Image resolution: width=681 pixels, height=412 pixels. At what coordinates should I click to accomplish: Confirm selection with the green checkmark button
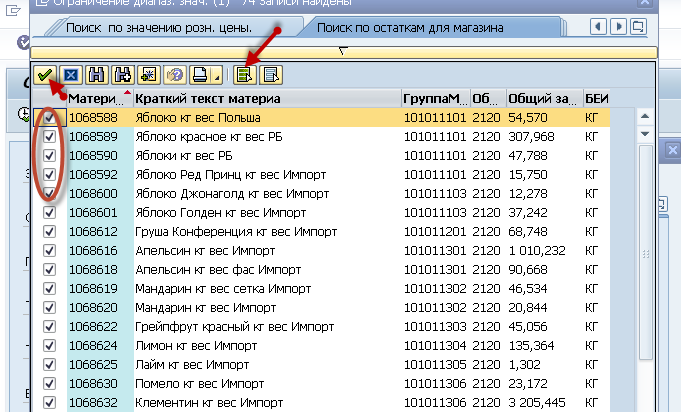pos(45,75)
